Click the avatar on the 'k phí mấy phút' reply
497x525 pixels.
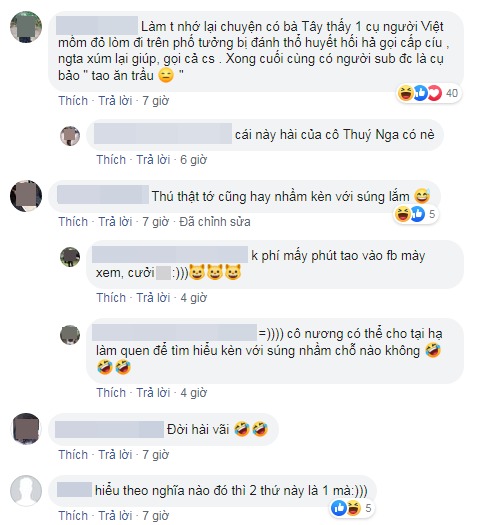click(x=70, y=257)
